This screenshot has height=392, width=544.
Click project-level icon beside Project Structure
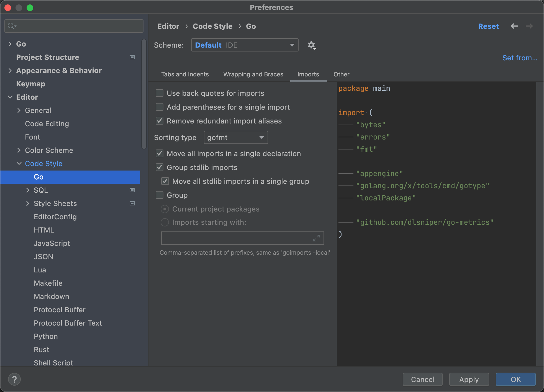click(132, 57)
